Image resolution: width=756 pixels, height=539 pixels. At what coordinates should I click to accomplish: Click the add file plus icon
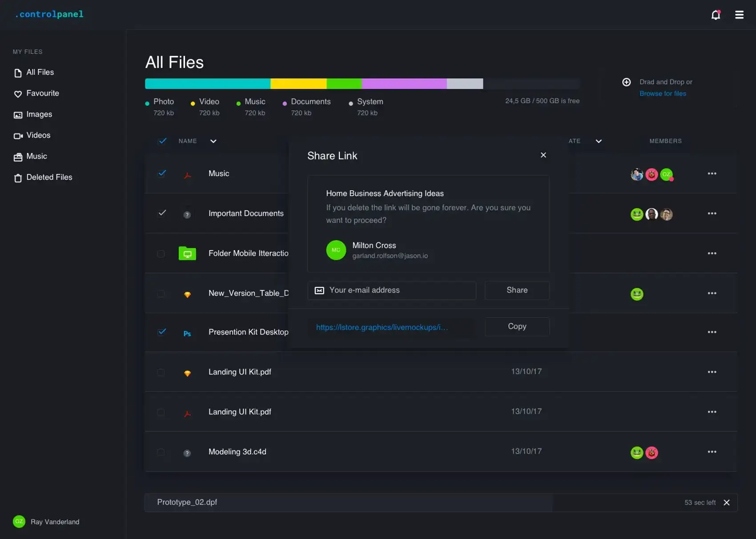coord(626,82)
